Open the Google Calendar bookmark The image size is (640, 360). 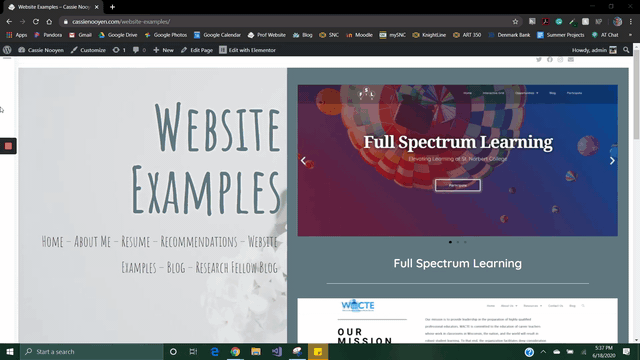[x=218, y=35]
